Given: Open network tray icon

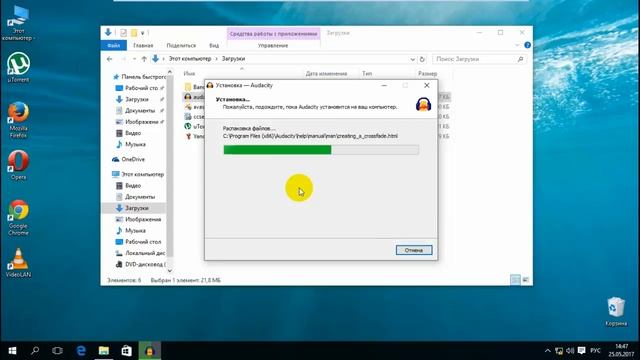Looking at the screenshot, I should pos(559,351).
